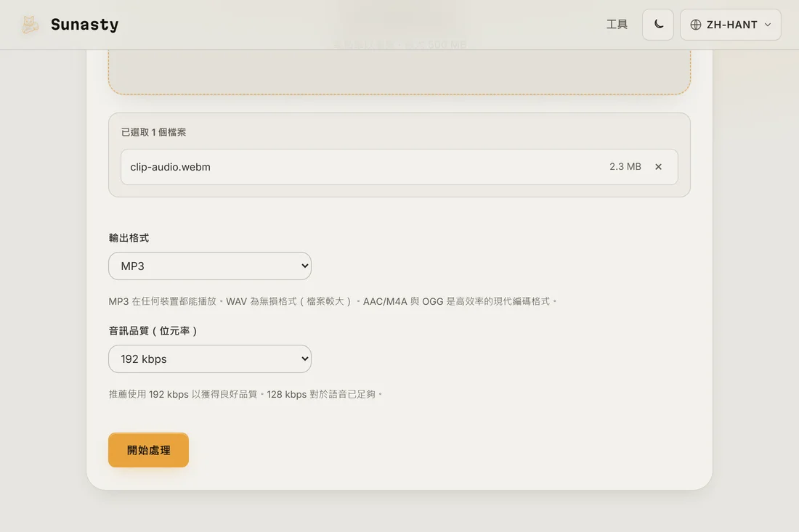This screenshot has height=532, width=799.
Task: Click the 音訊品質（位元率）label
Action: tap(153, 331)
